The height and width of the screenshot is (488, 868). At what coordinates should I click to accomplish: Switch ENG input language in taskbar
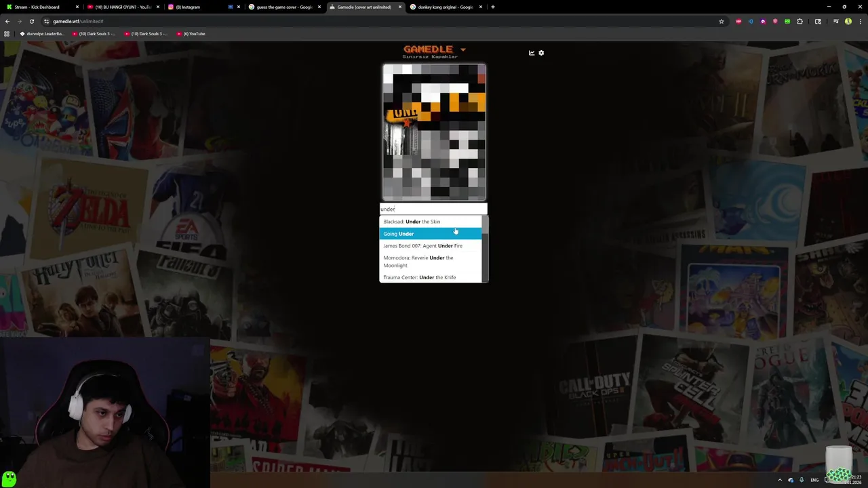[x=814, y=480]
